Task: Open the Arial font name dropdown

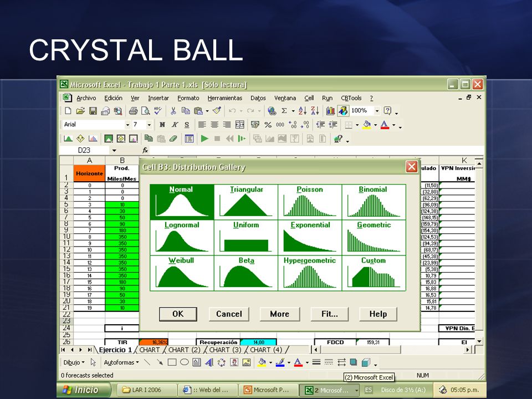Action: coord(127,125)
